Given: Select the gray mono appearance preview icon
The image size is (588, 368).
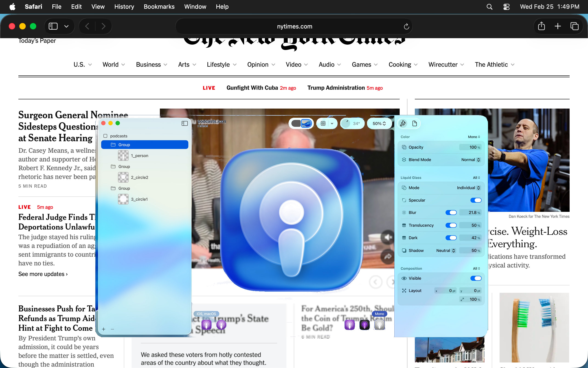Looking at the screenshot, I should 379,325.
